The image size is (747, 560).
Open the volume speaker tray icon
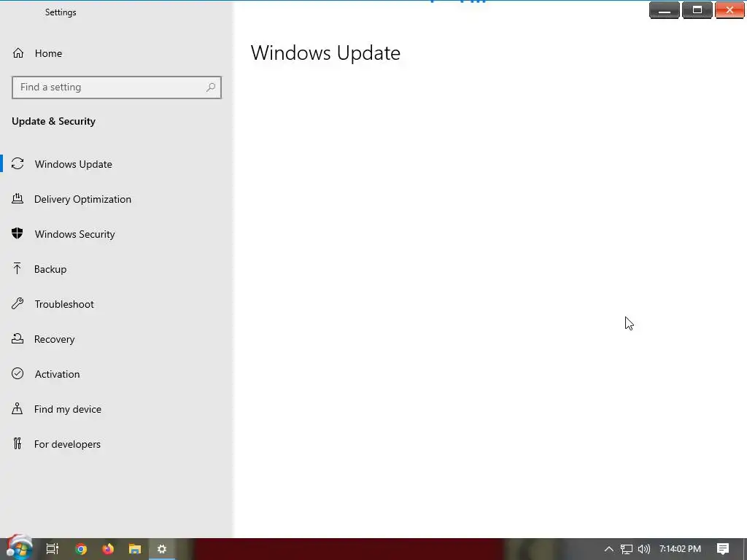(644, 549)
